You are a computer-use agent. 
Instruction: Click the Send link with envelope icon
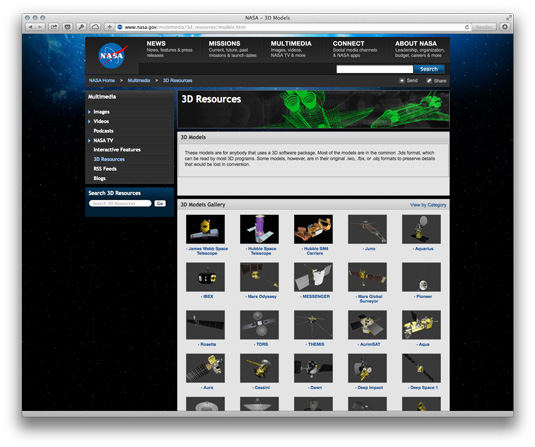click(x=409, y=81)
